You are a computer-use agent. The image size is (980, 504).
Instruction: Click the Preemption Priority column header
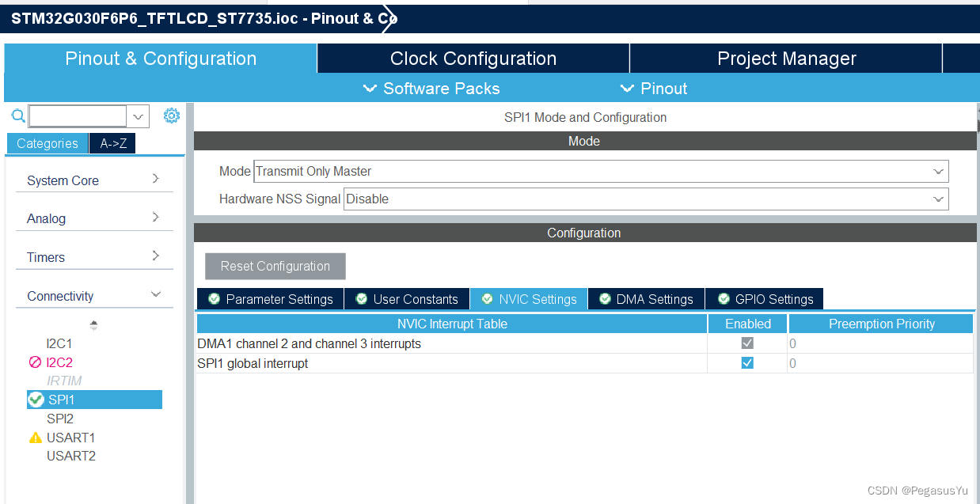pyautogui.click(x=881, y=324)
